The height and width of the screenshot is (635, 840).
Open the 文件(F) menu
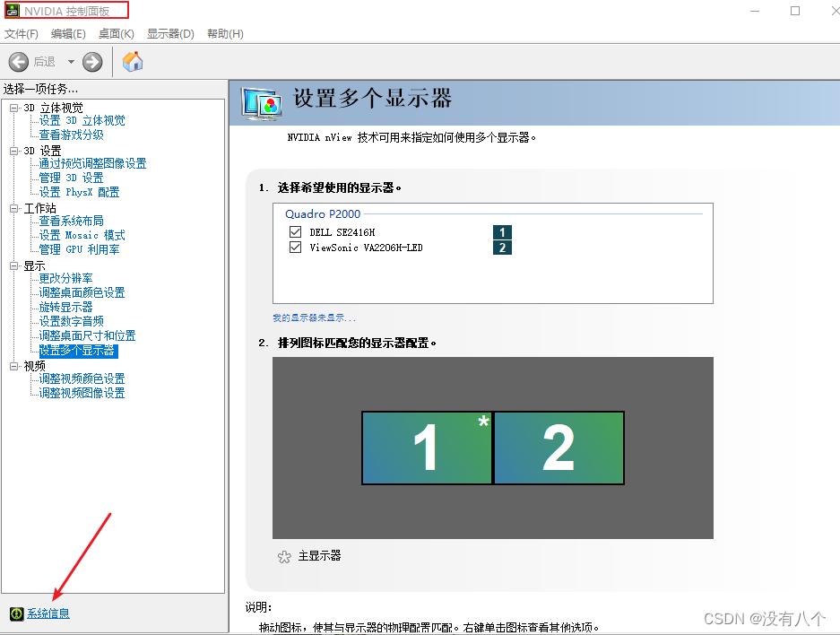pos(22,34)
